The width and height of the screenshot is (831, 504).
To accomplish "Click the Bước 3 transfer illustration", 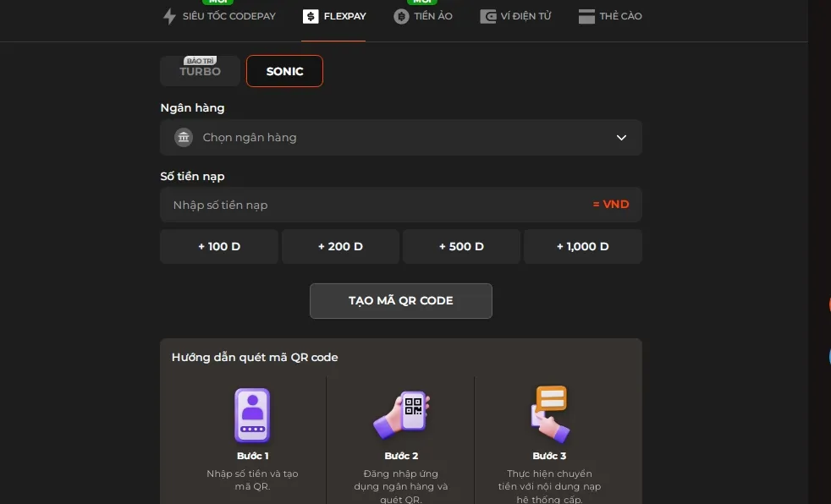I will [x=549, y=414].
